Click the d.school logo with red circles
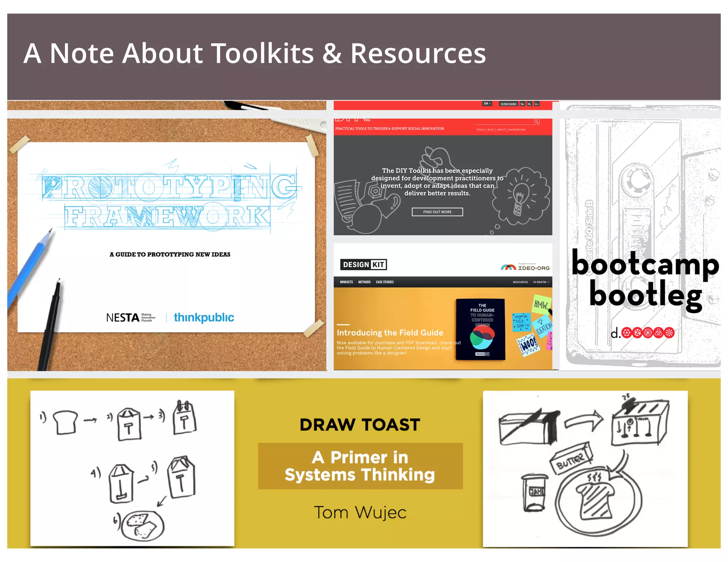The height and width of the screenshot is (562, 728). 642,333
